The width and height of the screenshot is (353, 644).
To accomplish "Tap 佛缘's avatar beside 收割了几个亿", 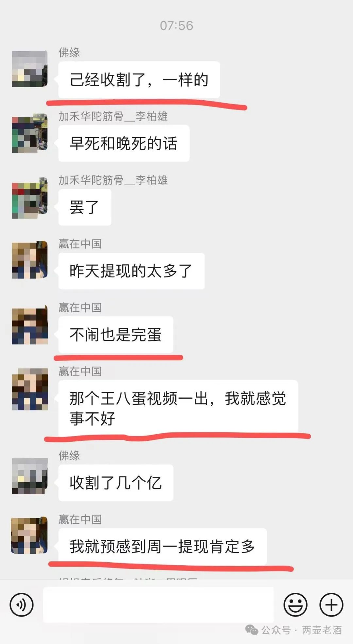I will pyautogui.click(x=30, y=476).
